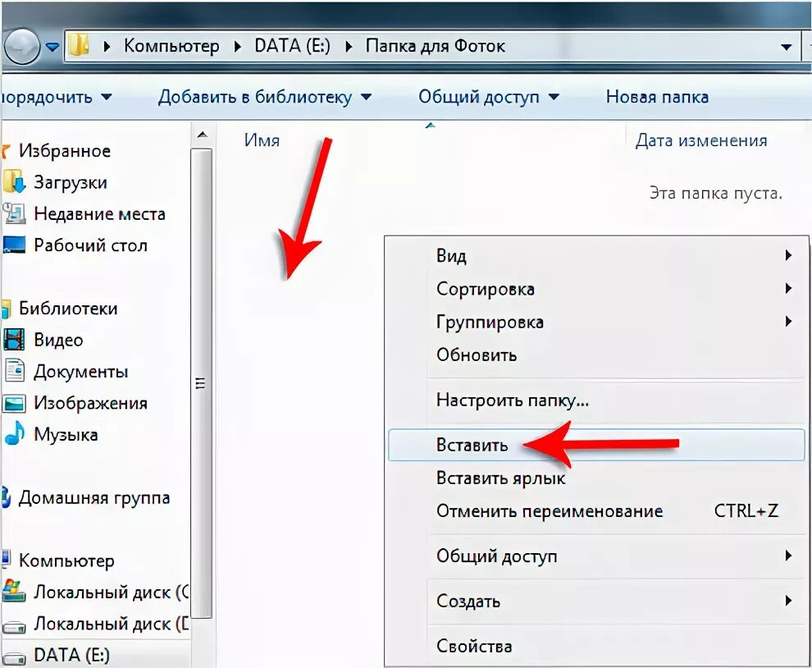Select Домашняя группа in sidebar
Image resolution: width=812 pixels, height=668 pixels.
[x=94, y=497]
